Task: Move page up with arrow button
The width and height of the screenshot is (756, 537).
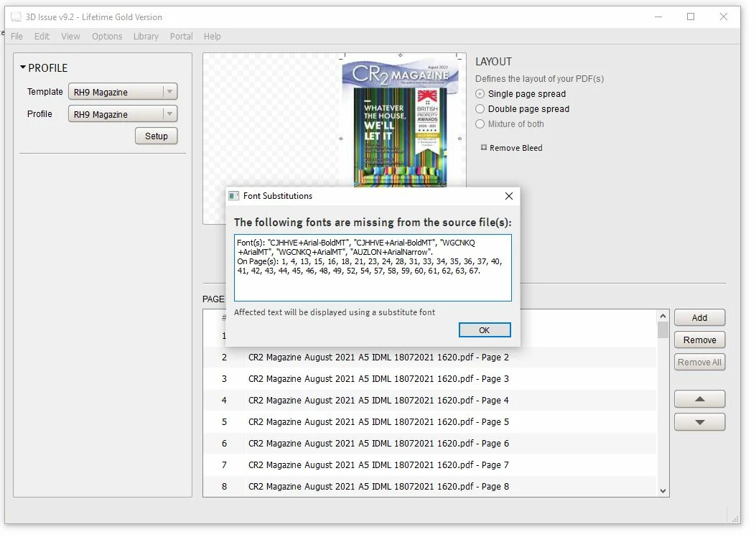Action: [x=699, y=399]
